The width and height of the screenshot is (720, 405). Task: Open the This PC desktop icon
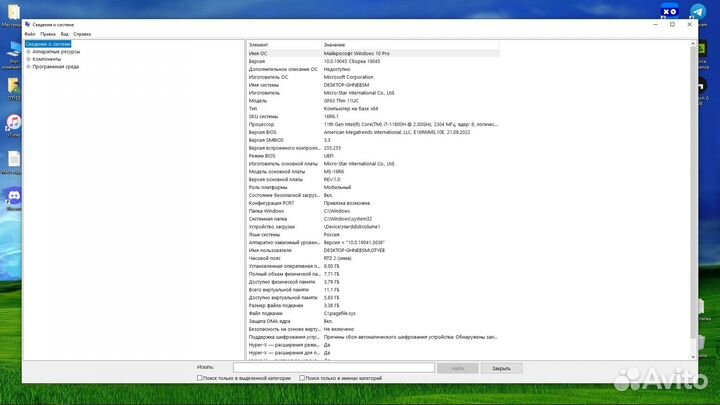(12, 48)
